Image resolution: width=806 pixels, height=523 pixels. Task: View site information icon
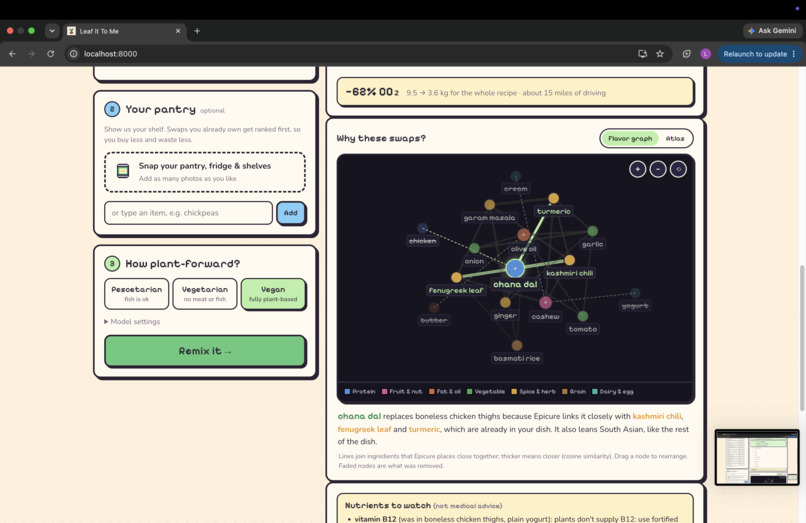click(74, 53)
